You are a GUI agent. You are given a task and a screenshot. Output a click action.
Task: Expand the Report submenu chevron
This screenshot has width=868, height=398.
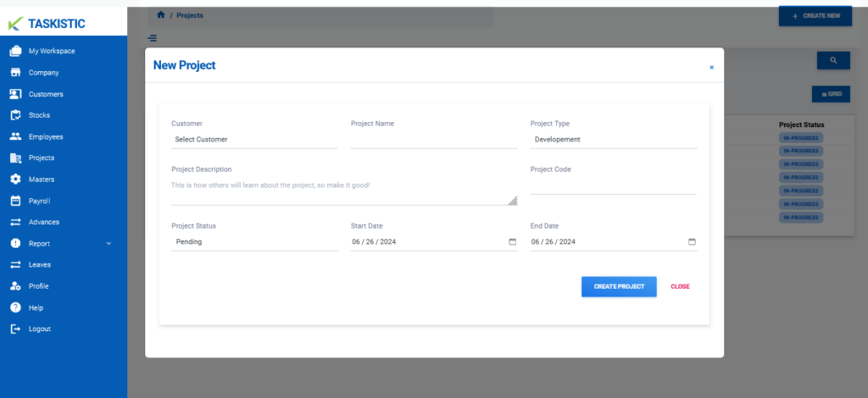[108, 243]
